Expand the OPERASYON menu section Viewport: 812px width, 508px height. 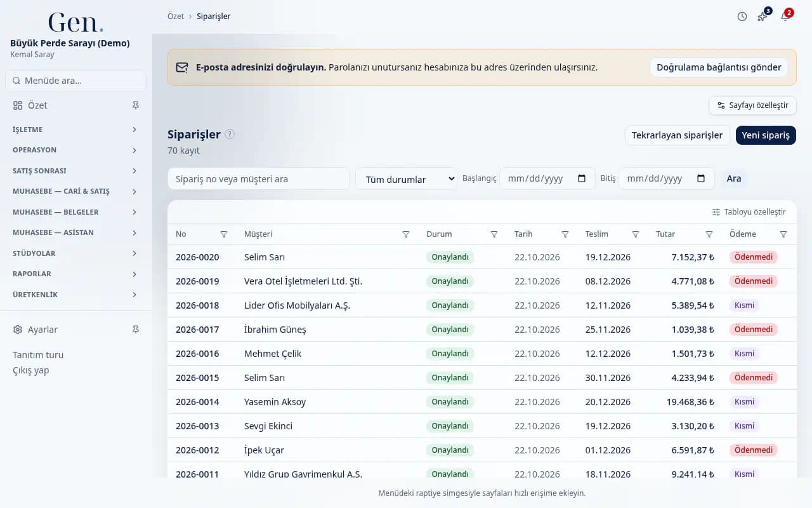point(75,150)
